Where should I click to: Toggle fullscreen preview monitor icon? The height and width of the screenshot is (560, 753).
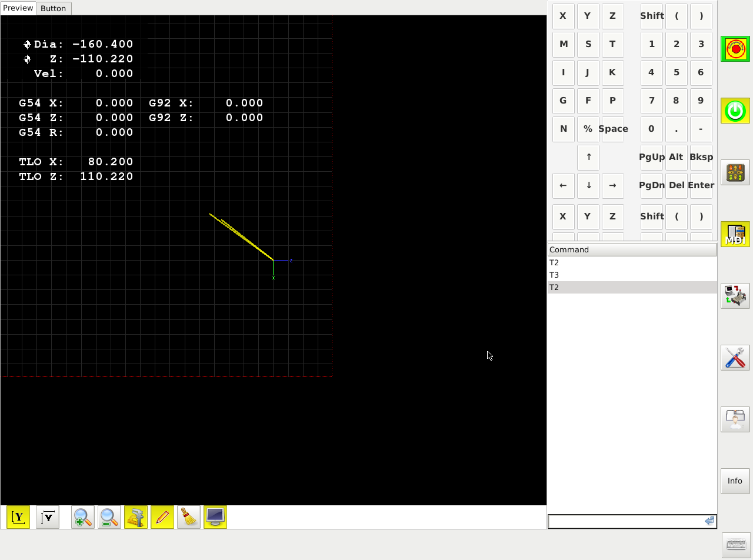(x=215, y=517)
